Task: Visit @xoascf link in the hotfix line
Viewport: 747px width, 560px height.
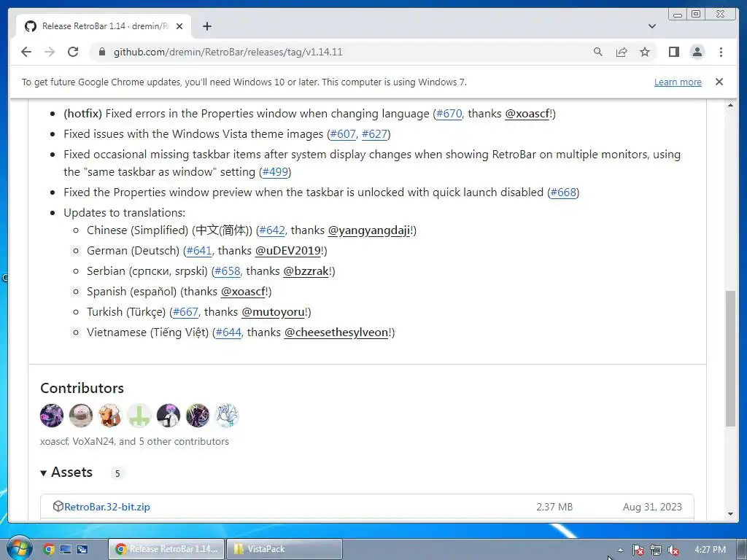Action: [x=527, y=114]
